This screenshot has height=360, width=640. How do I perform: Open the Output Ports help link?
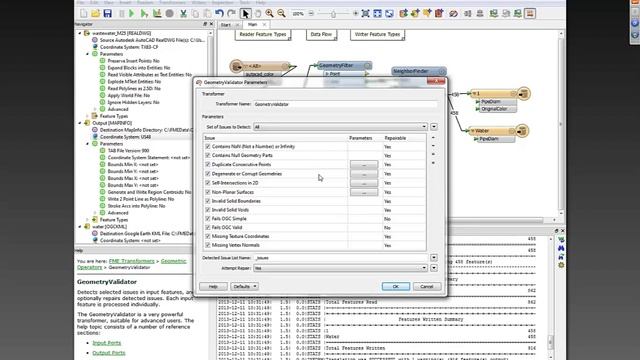(x=109, y=353)
